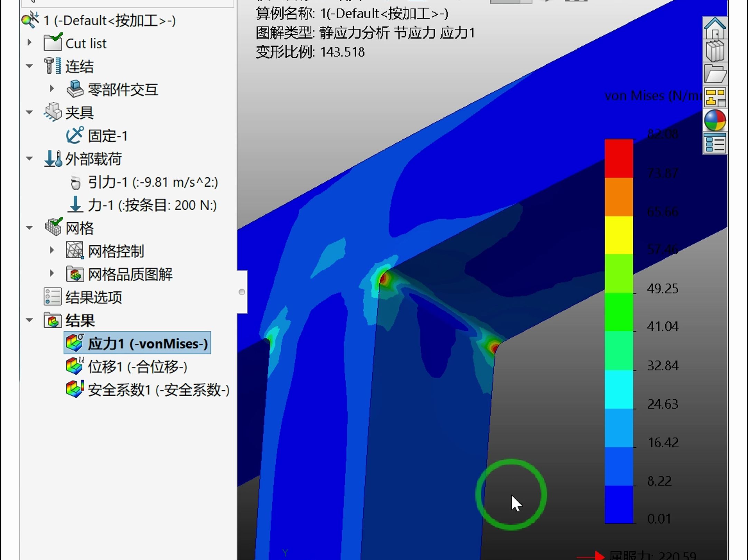Collapse the 网格 node

point(30,227)
